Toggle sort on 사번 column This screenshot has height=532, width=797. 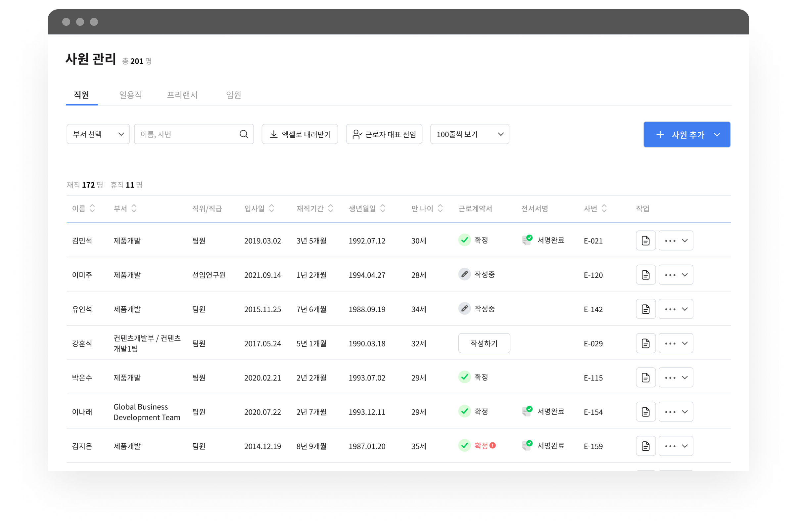[x=604, y=208]
